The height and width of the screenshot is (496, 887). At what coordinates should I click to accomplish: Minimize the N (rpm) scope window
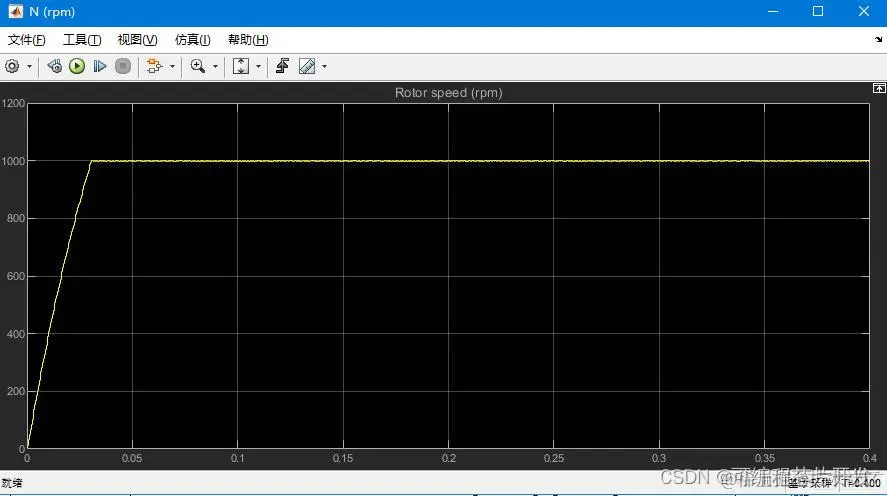click(x=773, y=11)
